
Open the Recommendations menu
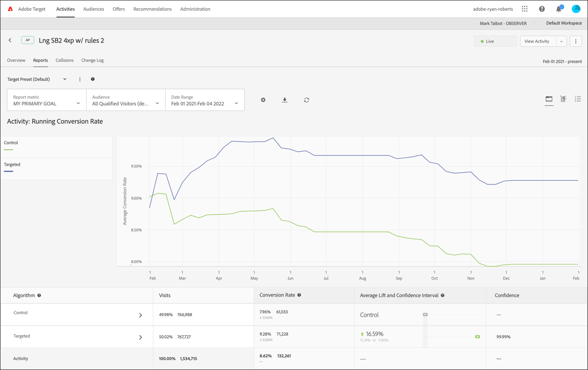point(152,9)
